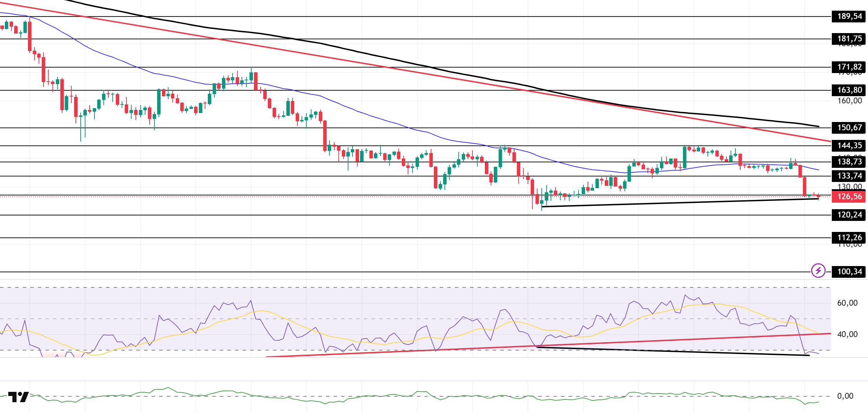Click the 144,35 price level label
868x417 pixels.
coord(849,145)
